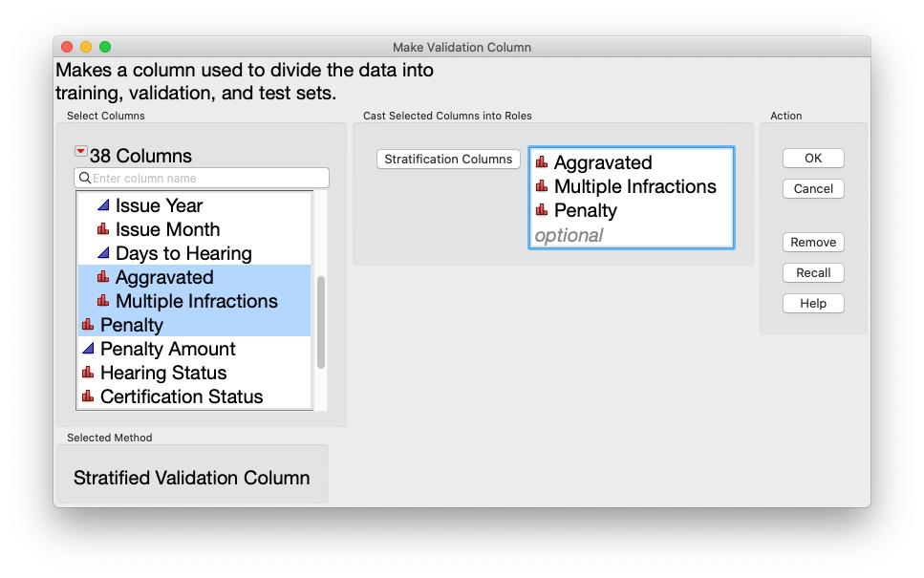The image size is (924, 578).
Task: Select Multiple Infractions in the Stratification roles box
Action: [634, 186]
